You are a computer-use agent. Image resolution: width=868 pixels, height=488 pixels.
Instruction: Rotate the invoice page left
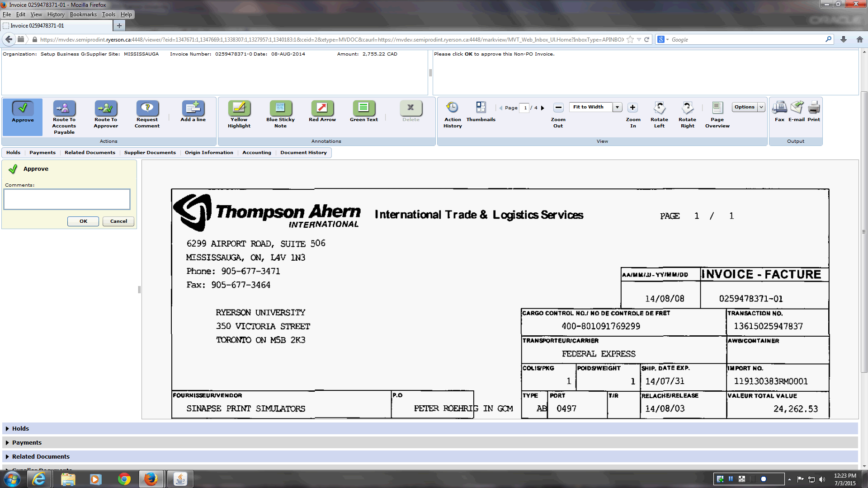click(x=659, y=108)
